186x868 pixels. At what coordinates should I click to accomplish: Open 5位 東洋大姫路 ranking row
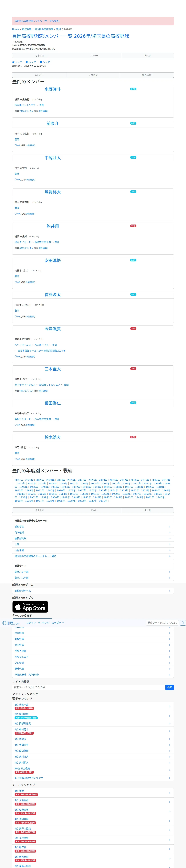click(x=93, y=830)
